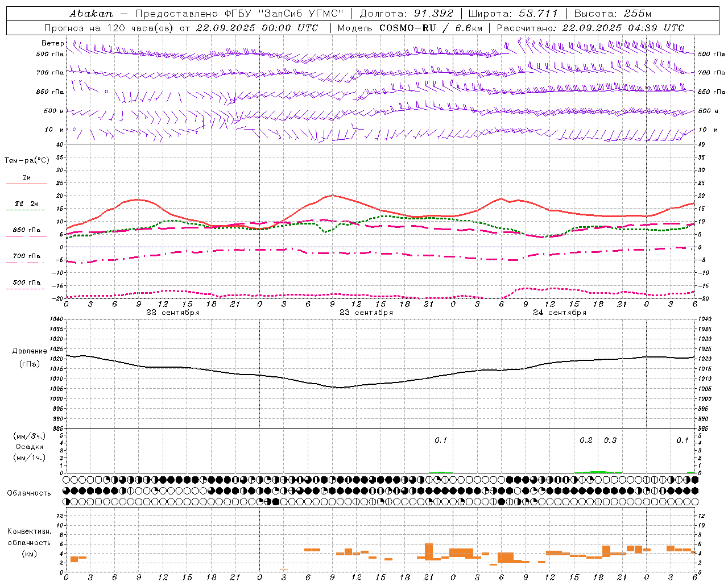This screenshot has height=582, width=728.
Task: Select the Td 2м legend label
Action: click(x=27, y=203)
